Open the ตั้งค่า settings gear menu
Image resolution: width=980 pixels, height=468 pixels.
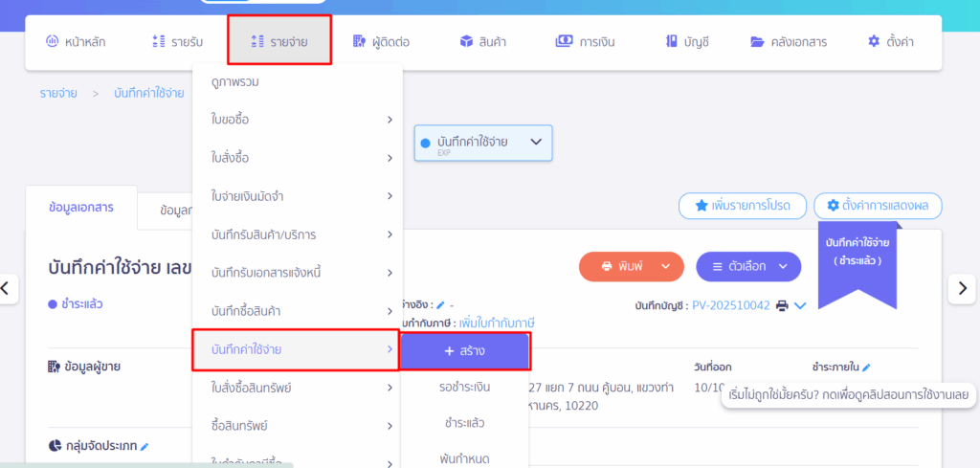889,41
